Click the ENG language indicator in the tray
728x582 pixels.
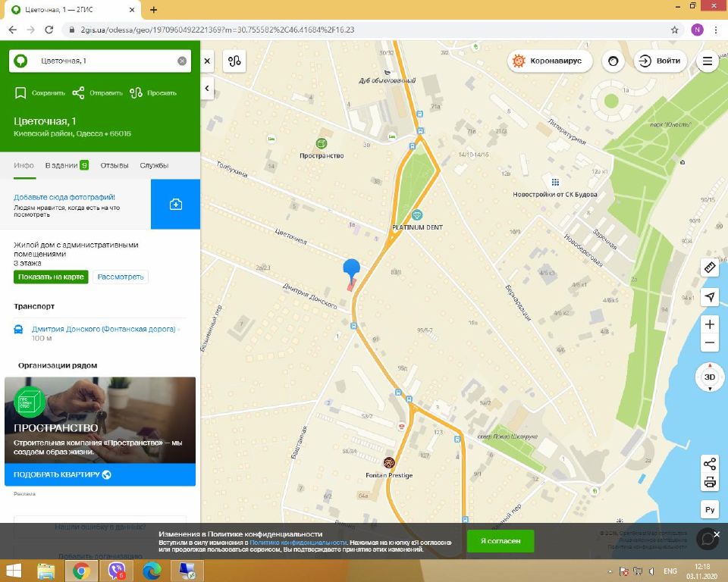point(670,571)
